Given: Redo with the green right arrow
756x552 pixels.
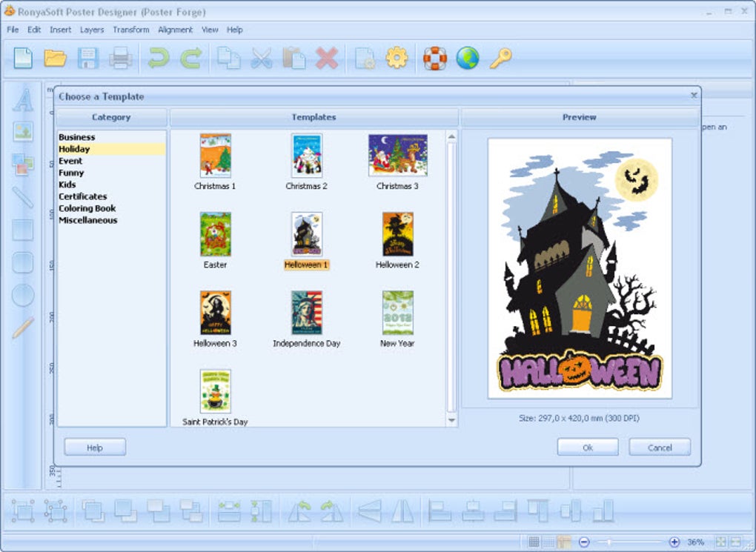Looking at the screenshot, I should point(191,59).
